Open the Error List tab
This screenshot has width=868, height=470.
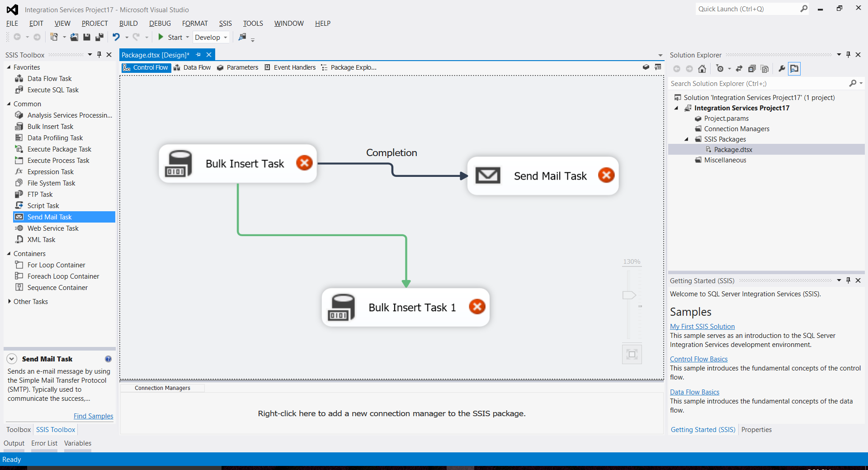pyautogui.click(x=44, y=443)
